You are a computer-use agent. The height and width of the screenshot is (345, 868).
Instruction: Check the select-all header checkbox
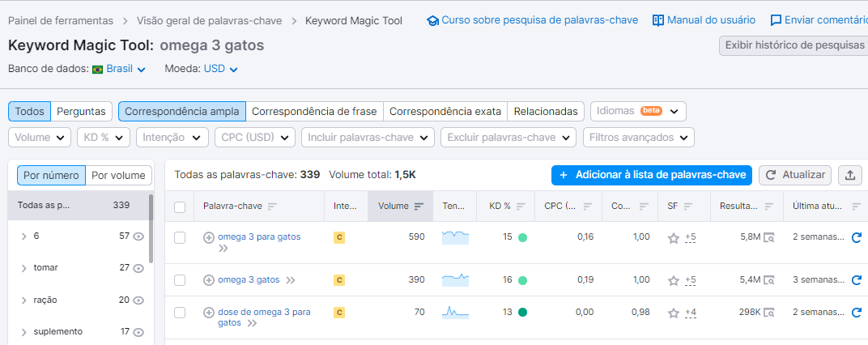click(x=180, y=207)
